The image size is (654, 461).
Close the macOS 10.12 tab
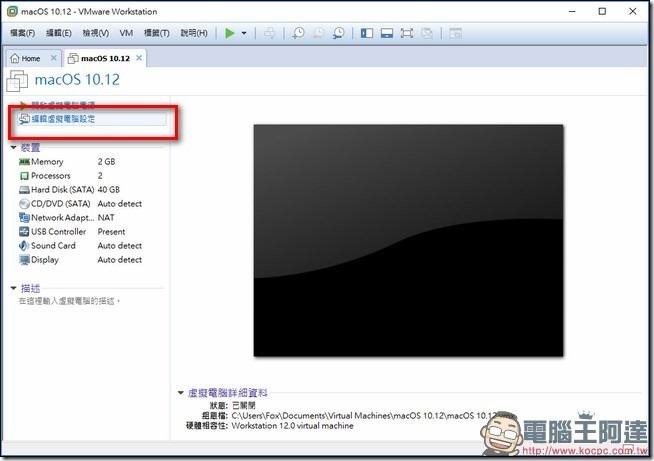140,58
